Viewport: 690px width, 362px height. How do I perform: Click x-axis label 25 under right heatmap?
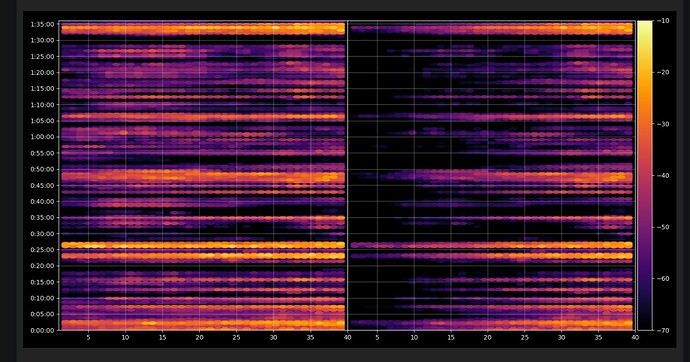[x=525, y=338]
